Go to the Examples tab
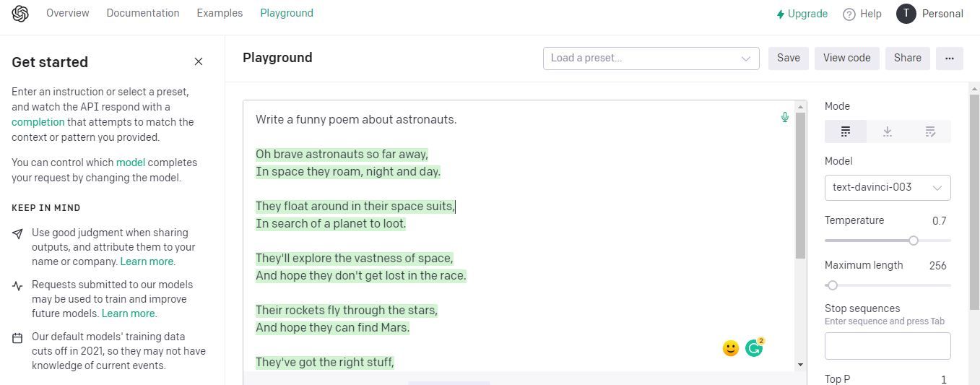Image resolution: width=980 pixels, height=385 pixels. coord(220,13)
